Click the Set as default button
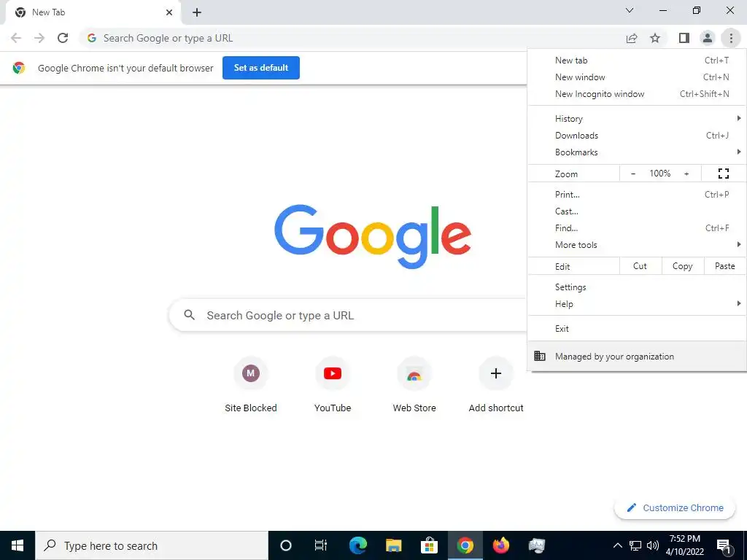The width and height of the screenshot is (747, 560). [x=261, y=68]
